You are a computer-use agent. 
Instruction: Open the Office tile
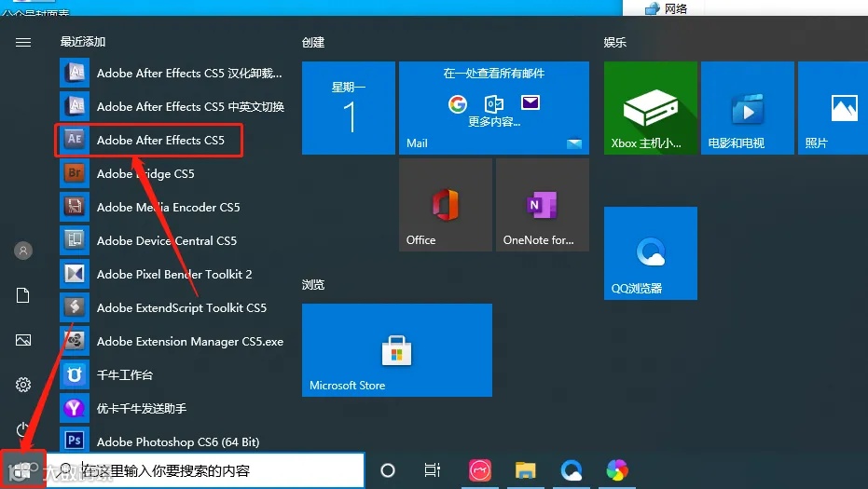click(446, 205)
